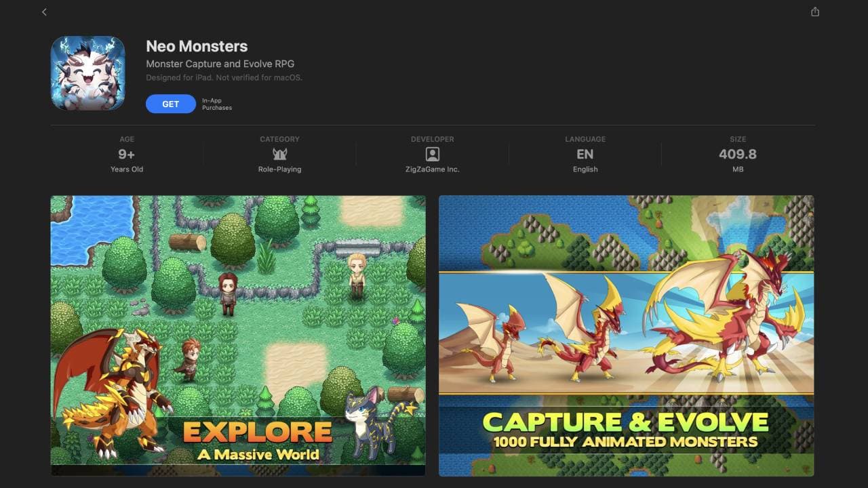The height and width of the screenshot is (488, 868).
Task: Click the Neo Monsters title text
Action: point(197,46)
